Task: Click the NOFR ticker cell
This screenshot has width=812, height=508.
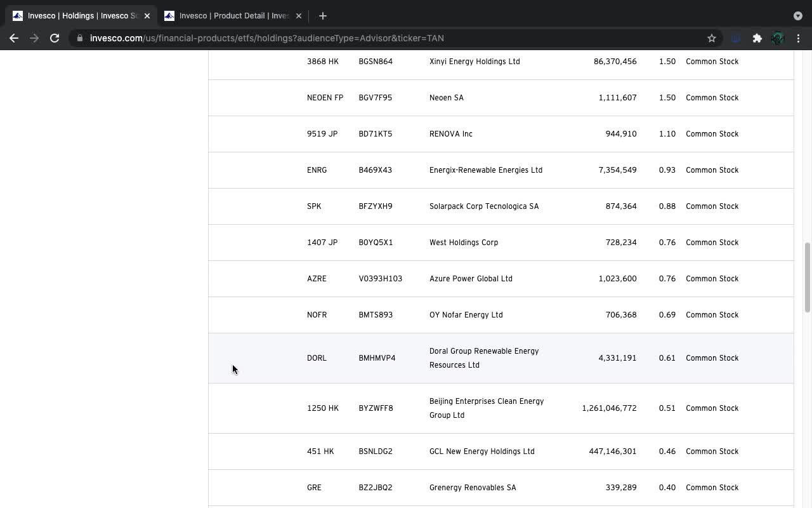Action: (317, 315)
